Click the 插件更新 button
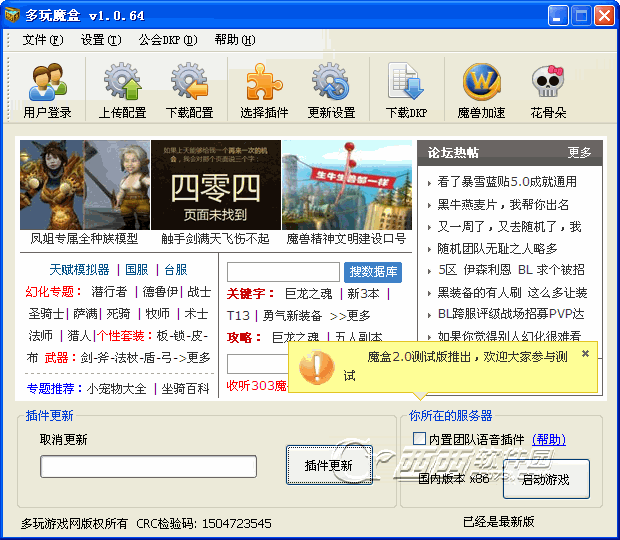Screen dimensions: 620x540 click(329, 465)
